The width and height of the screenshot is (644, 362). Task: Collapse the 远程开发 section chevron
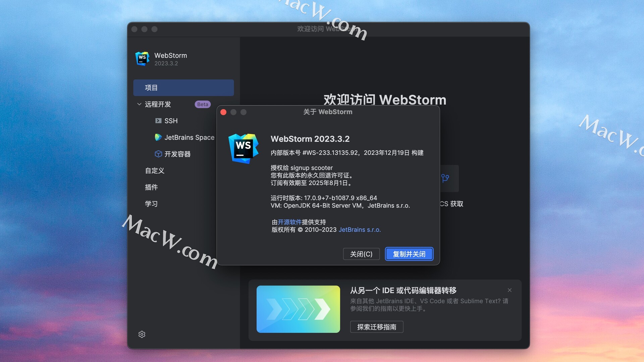[139, 104]
